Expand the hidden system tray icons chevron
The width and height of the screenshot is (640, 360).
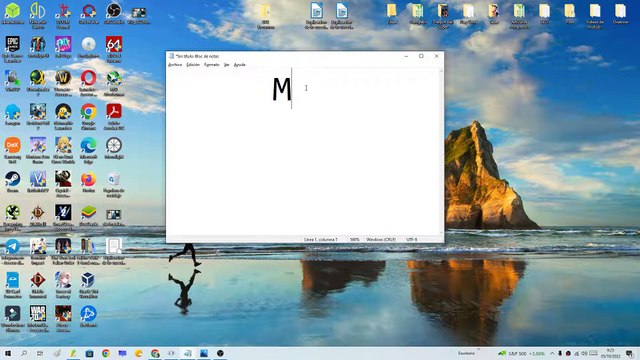tap(552, 353)
